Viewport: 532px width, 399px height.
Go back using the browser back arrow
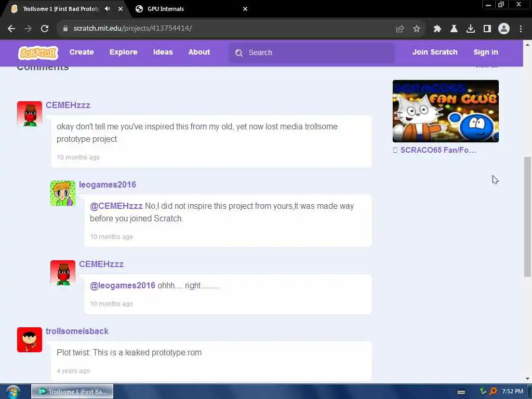[x=11, y=29]
